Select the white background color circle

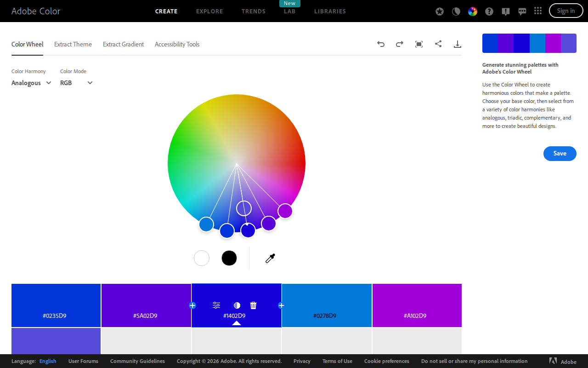(202, 258)
